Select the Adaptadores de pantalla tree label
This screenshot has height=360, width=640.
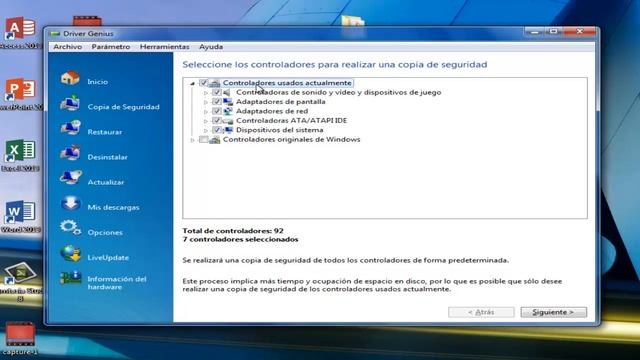click(280, 102)
